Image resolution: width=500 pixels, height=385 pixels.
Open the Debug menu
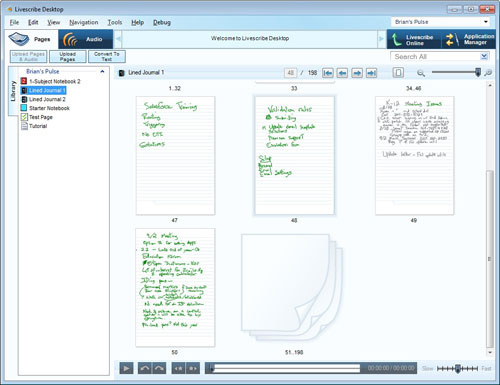pyautogui.click(x=162, y=22)
